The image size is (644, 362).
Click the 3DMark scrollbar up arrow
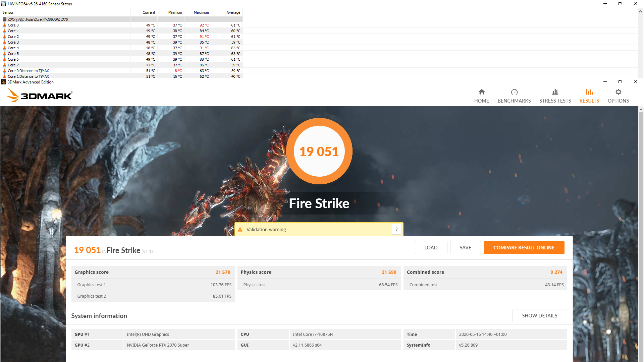coord(641,109)
